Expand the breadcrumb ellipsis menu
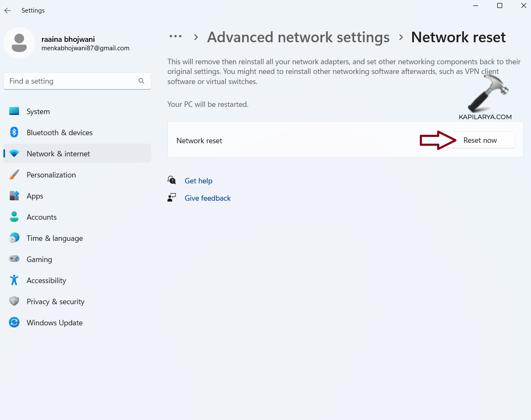 (175, 37)
